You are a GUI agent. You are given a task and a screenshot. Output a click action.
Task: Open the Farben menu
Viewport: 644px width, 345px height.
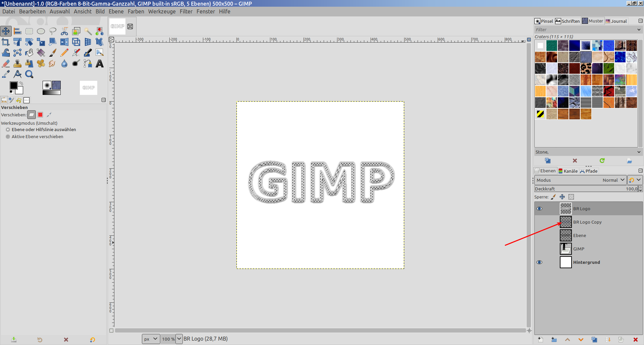tap(136, 11)
